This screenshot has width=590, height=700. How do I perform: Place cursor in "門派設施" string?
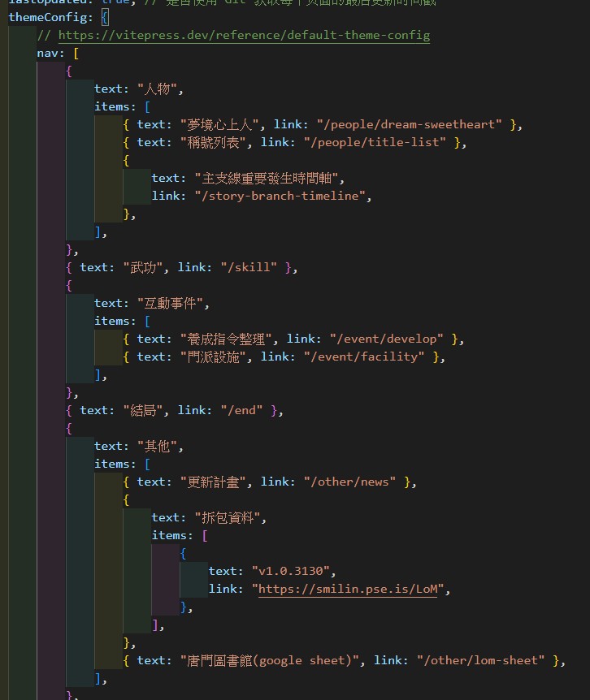pos(219,356)
